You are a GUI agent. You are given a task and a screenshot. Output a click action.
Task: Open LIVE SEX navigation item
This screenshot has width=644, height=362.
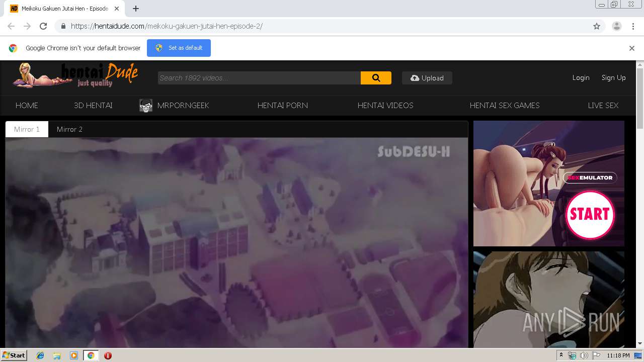click(603, 106)
